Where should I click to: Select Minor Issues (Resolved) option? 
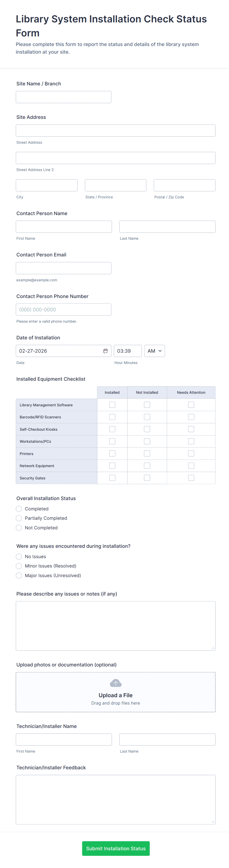(x=19, y=566)
